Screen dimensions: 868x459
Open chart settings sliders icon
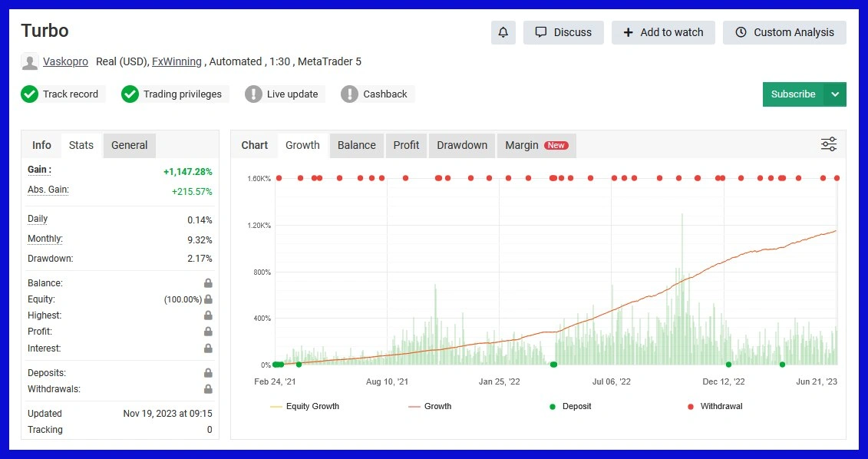point(829,144)
